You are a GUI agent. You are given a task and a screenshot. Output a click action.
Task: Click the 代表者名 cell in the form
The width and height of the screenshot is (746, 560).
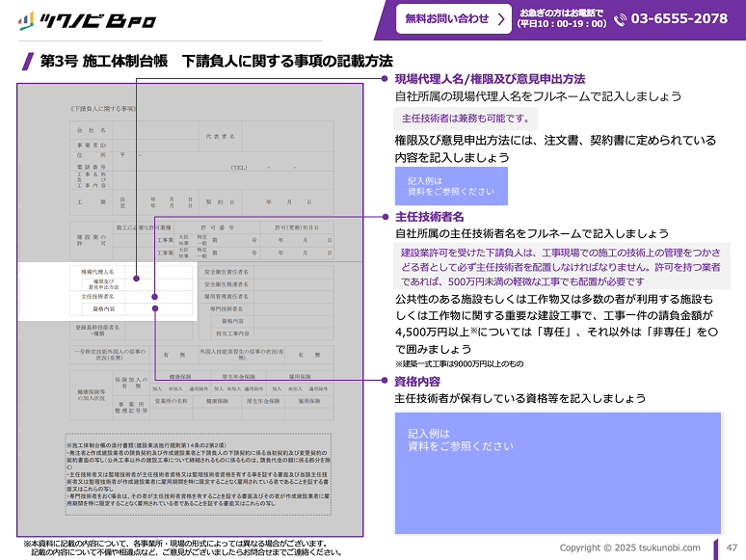point(221,137)
